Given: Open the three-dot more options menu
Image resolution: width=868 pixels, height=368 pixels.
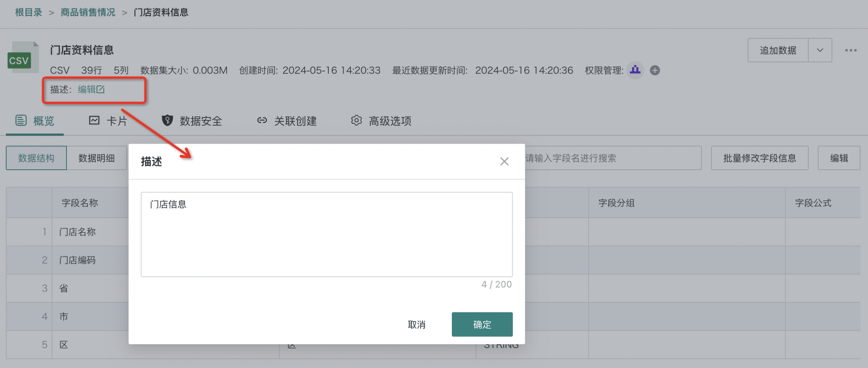Looking at the screenshot, I should (851, 50).
